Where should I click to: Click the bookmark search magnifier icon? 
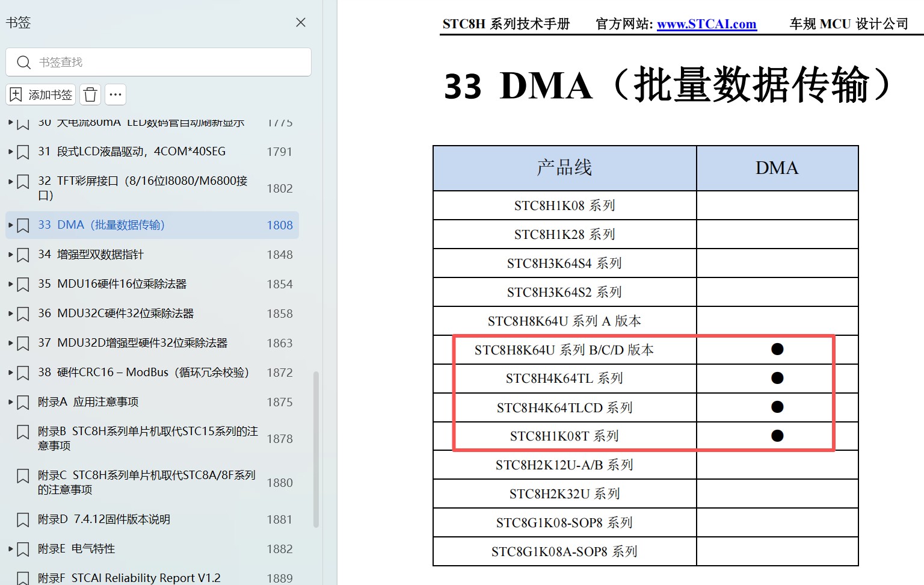(x=24, y=62)
